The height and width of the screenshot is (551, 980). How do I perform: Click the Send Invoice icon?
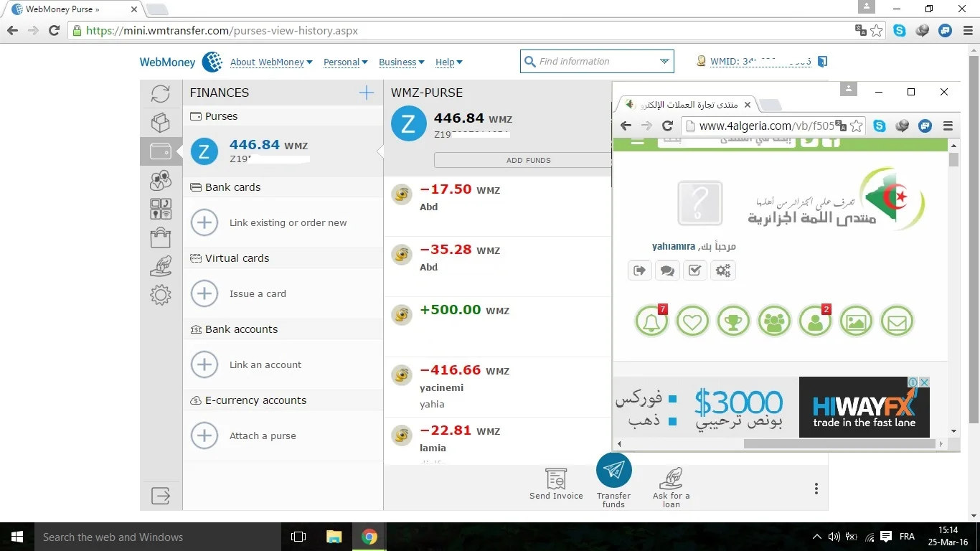coord(556,479)
